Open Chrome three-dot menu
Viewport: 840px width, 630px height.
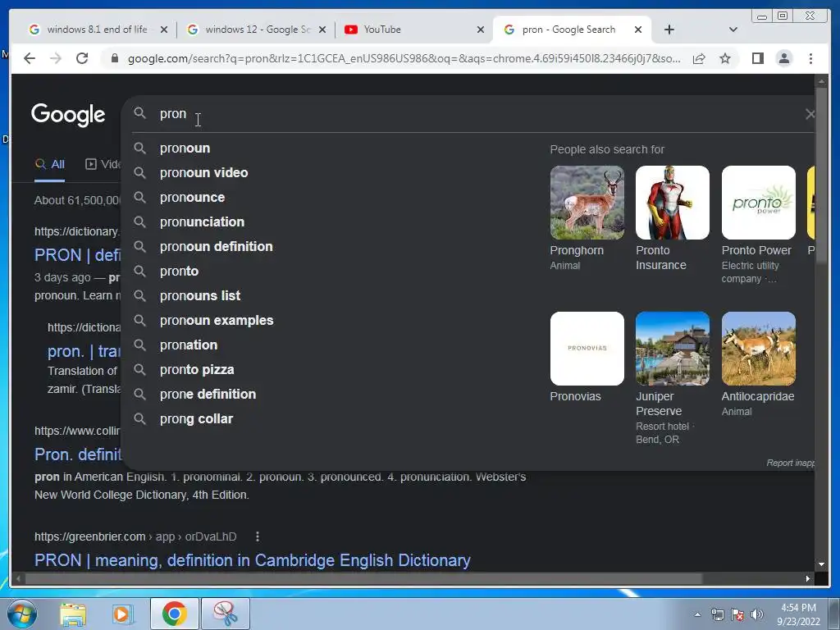(x=811, y=58)
